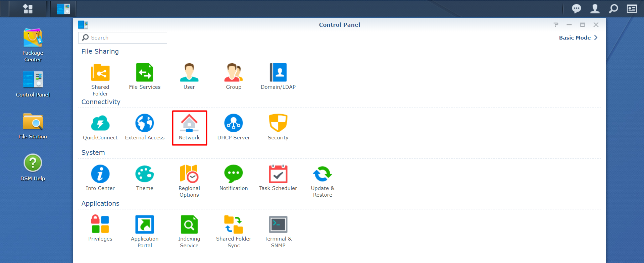Select Control Panel taskbar item
This screenshot has width=644, height=263.
pyautogui.click(x=63, y=9)
